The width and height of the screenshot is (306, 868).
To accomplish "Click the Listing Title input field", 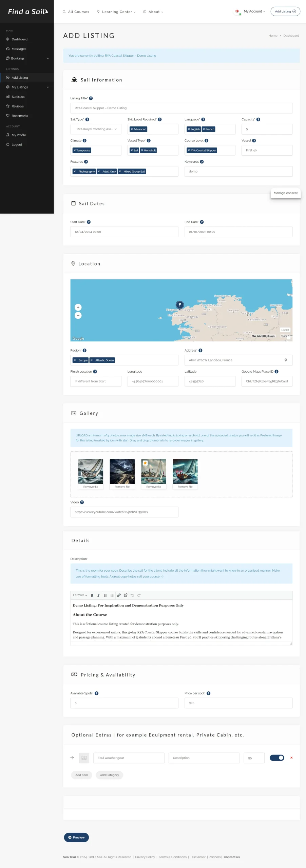I will click(x=181, y=108).
